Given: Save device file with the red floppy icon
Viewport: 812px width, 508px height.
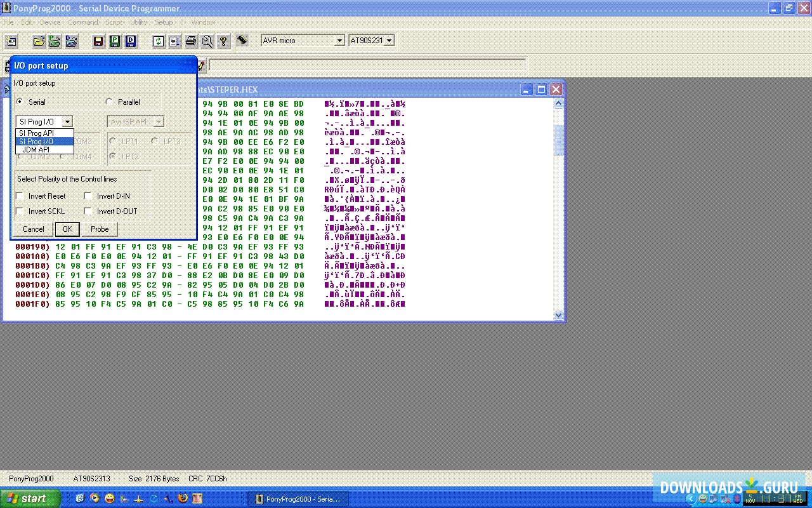Looking at the screenshot, I should (x=98, y=41).
